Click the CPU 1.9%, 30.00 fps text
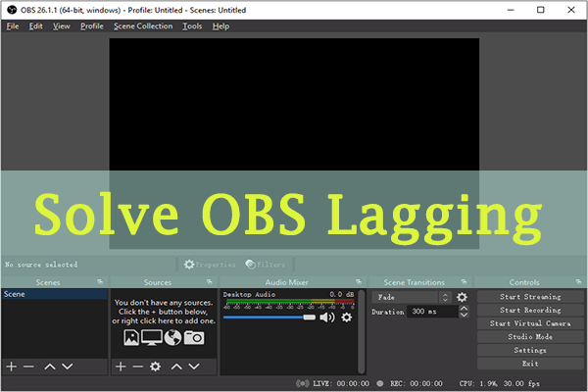Screen dimensions: 588x392 [500, 383]
